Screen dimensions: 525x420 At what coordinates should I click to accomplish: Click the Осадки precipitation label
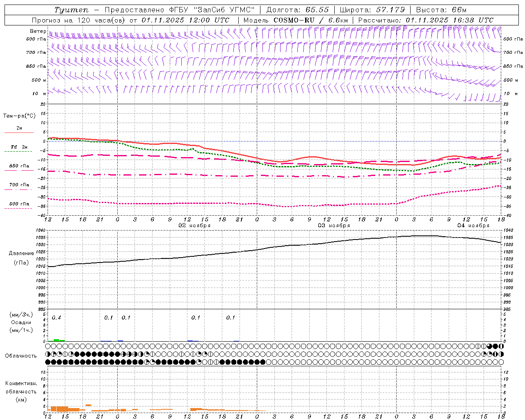(x=21, y=322)
